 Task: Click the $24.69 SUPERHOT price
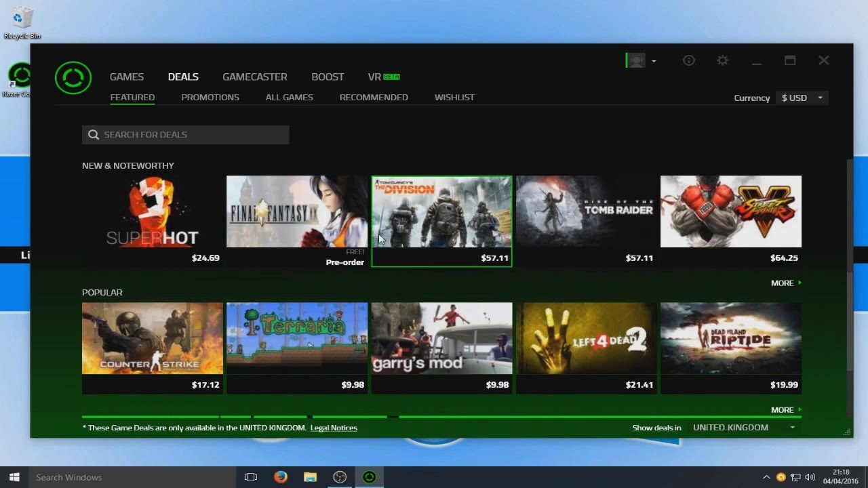tap(205, 258)
